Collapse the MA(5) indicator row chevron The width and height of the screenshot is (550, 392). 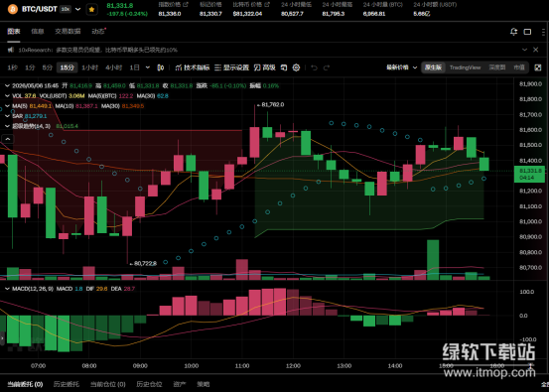click(x=7, y=106)
